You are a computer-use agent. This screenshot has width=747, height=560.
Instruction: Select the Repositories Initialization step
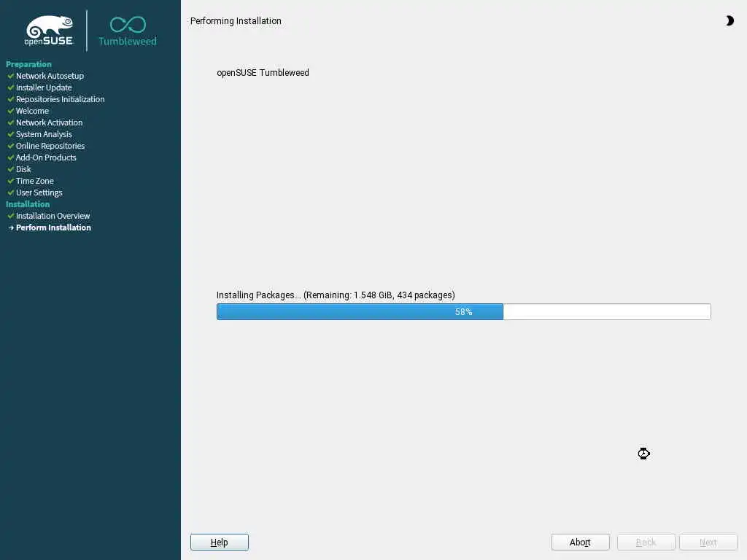click(x=60, y=99)
